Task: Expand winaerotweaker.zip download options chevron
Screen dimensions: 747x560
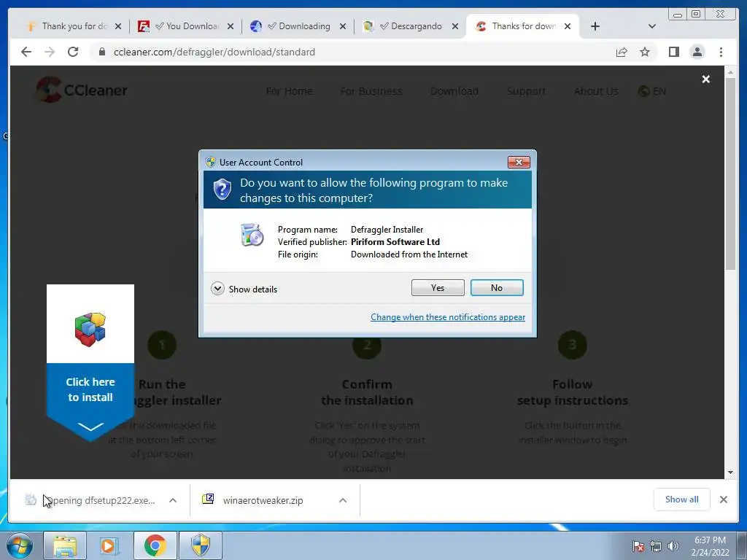Action: click(343, 500)
